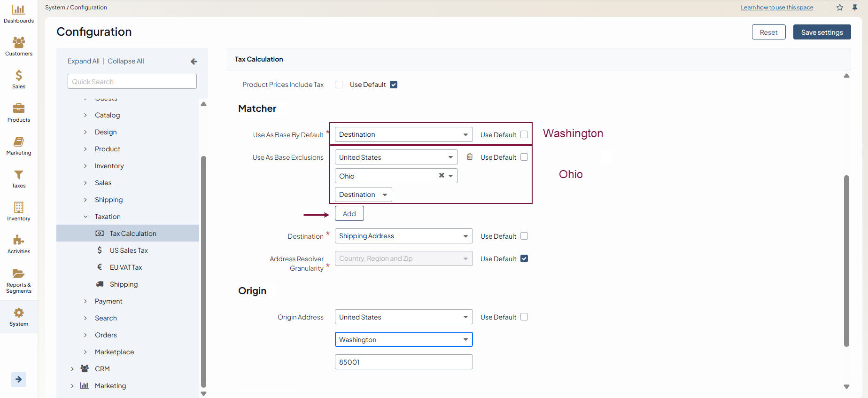
Task: Click the Activities puzzle icon
Action: [x=18, y=241]
